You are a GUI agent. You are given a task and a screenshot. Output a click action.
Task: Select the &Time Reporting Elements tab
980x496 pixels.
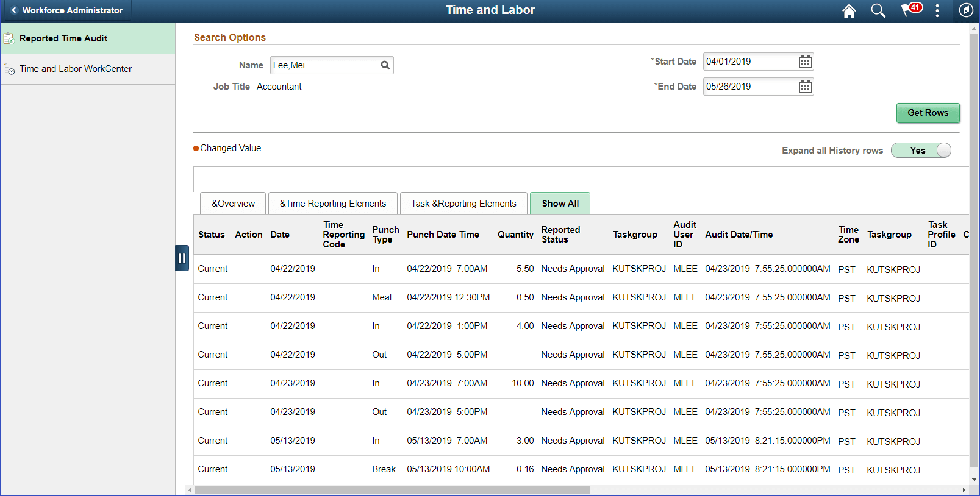click(333, 204)
